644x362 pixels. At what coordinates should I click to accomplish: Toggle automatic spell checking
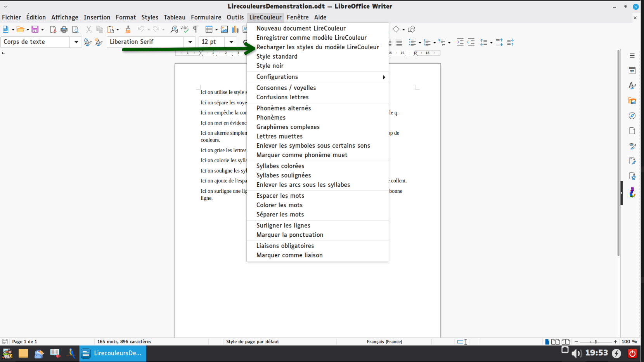coord(185,29)
